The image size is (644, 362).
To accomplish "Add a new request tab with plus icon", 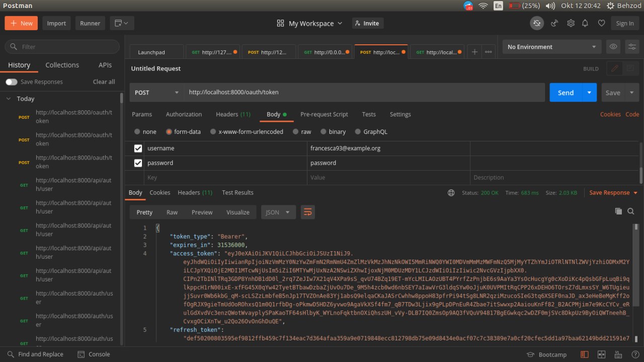I will point(474,52).
